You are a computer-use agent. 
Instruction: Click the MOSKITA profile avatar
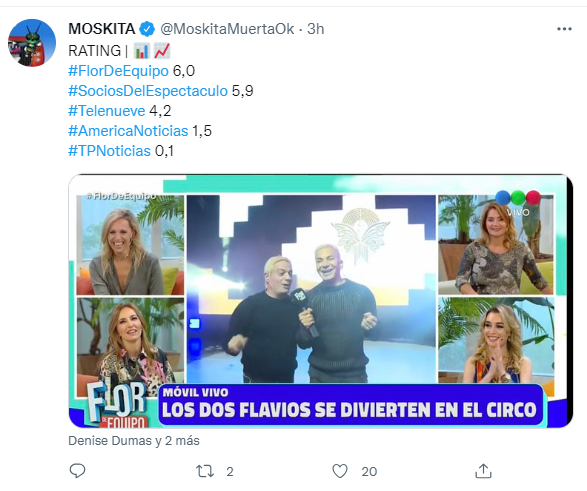[32, 43]
